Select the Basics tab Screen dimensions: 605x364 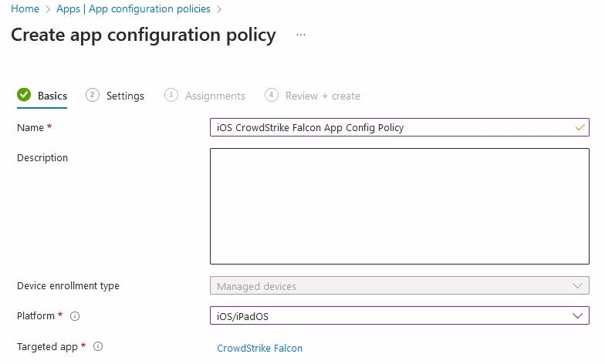click(x=52, y=96)
